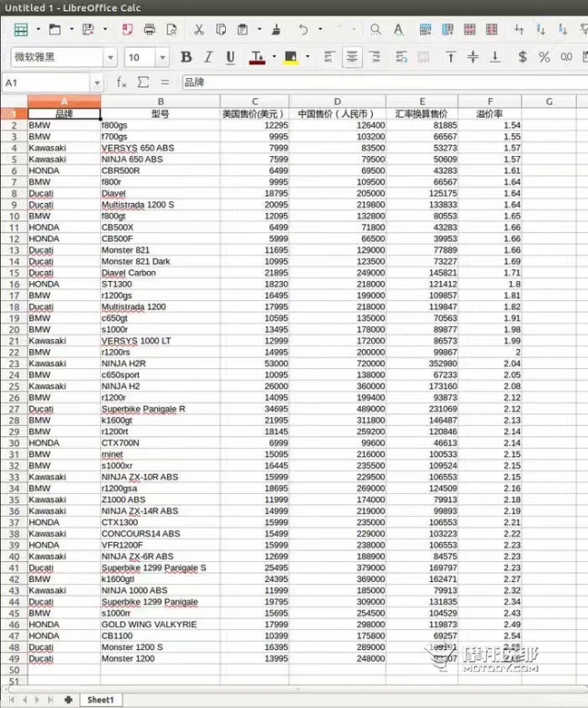Screen dimensions: 588x708
Task: Toggle Center Horizontally alignment
Action: [x=352, y=57]
